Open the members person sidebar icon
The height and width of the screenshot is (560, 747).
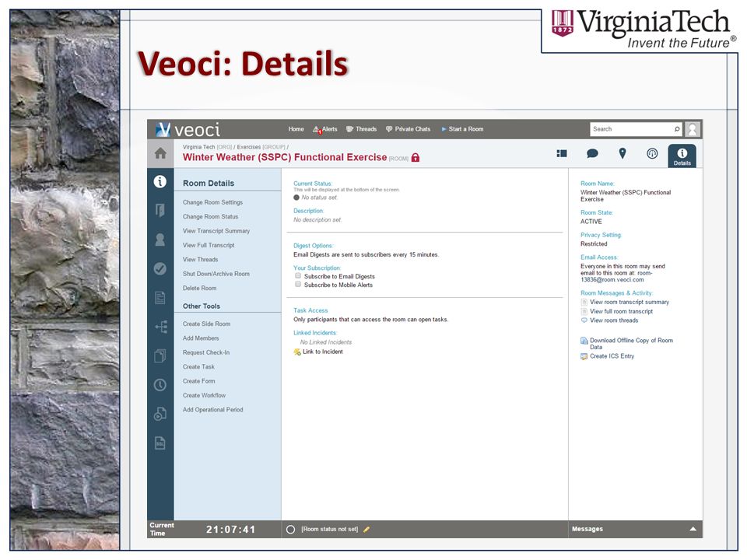(160, 240)
